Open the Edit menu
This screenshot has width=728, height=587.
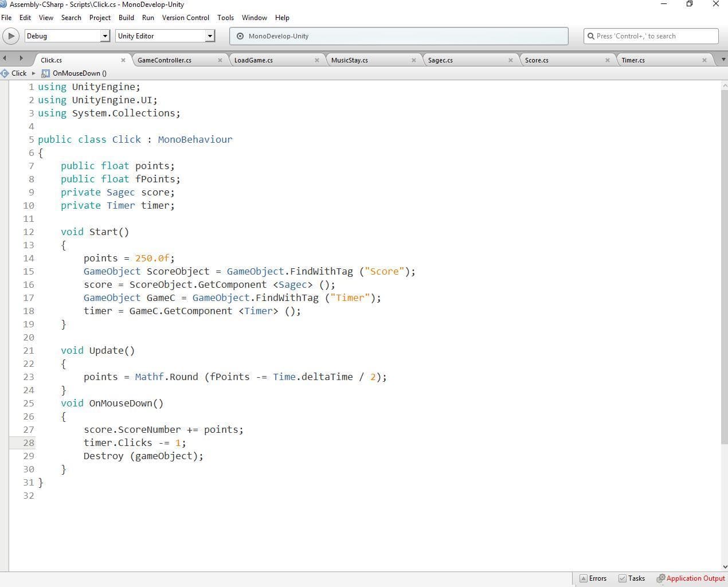tap(25, 18)
